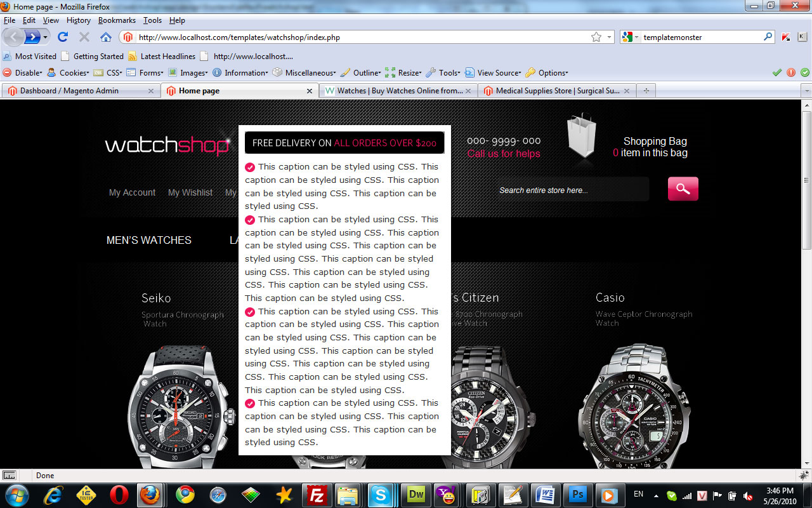
Task: Click the My Account link
Action: (132, 192)
